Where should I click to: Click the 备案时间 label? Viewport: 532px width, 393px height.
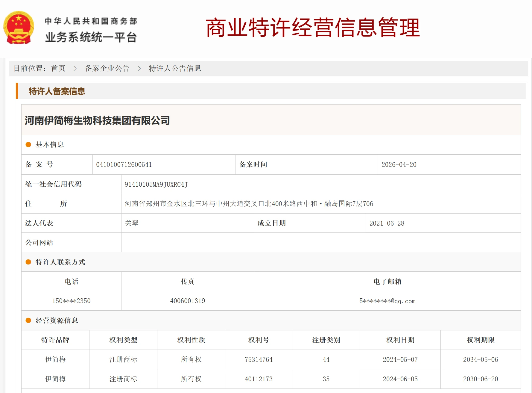pyautogui.click(x=253, y=164)
